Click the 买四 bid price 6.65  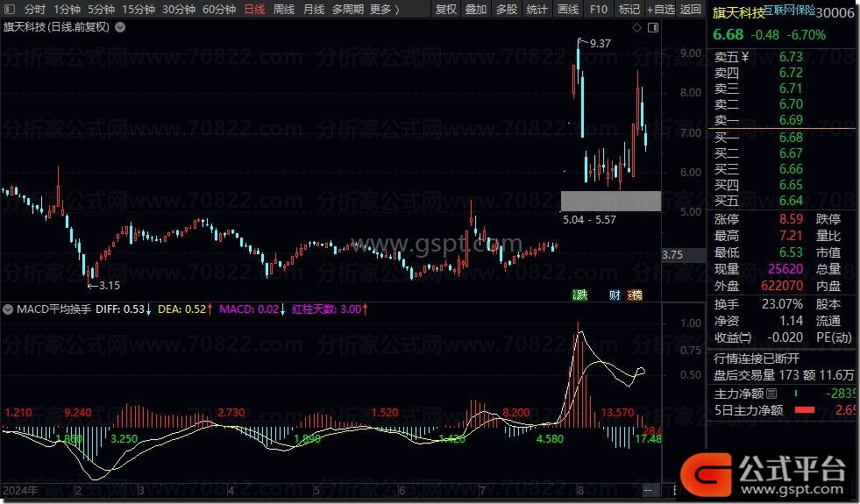point(791,185)
